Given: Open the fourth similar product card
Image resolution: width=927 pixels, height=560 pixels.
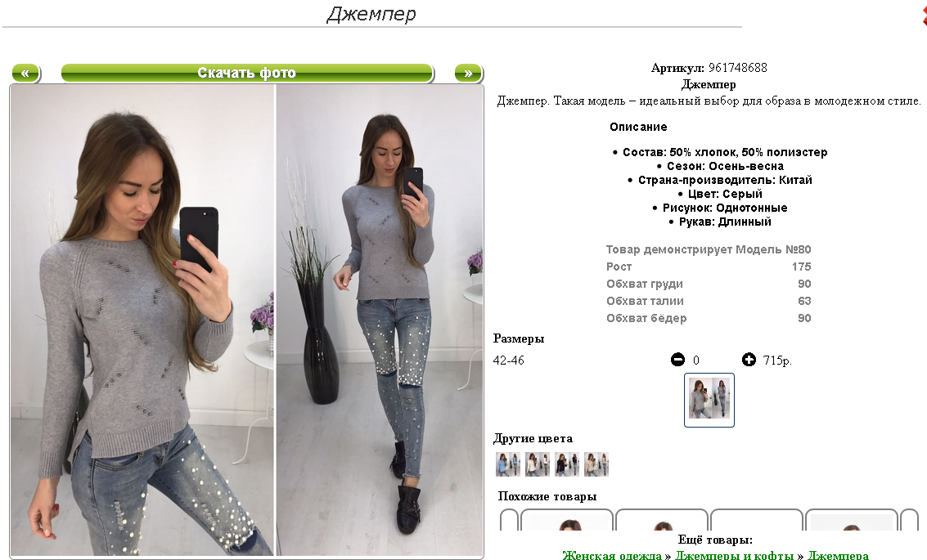Looking at the screenshot, I should coord(852,520).
